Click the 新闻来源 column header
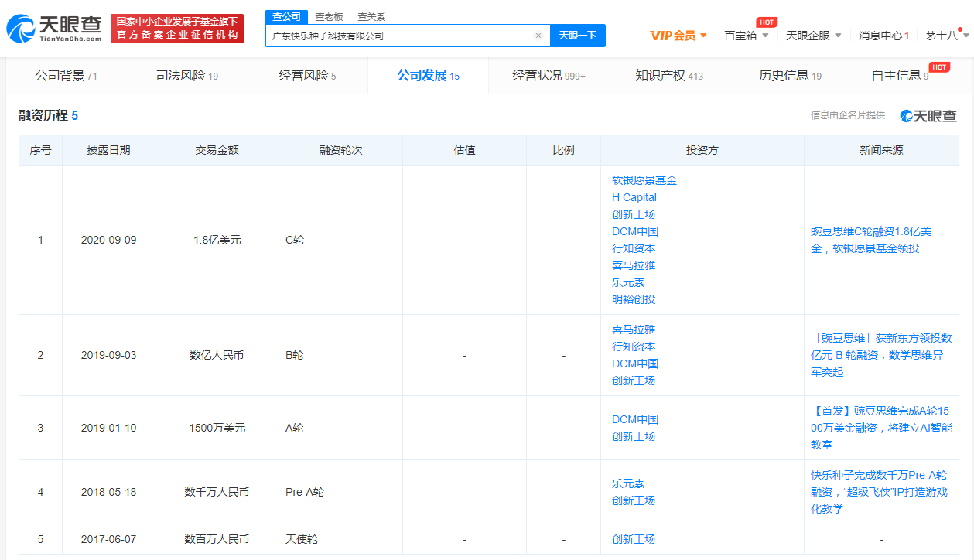Screen dimensions: 974x560 [x=881, y=150]
